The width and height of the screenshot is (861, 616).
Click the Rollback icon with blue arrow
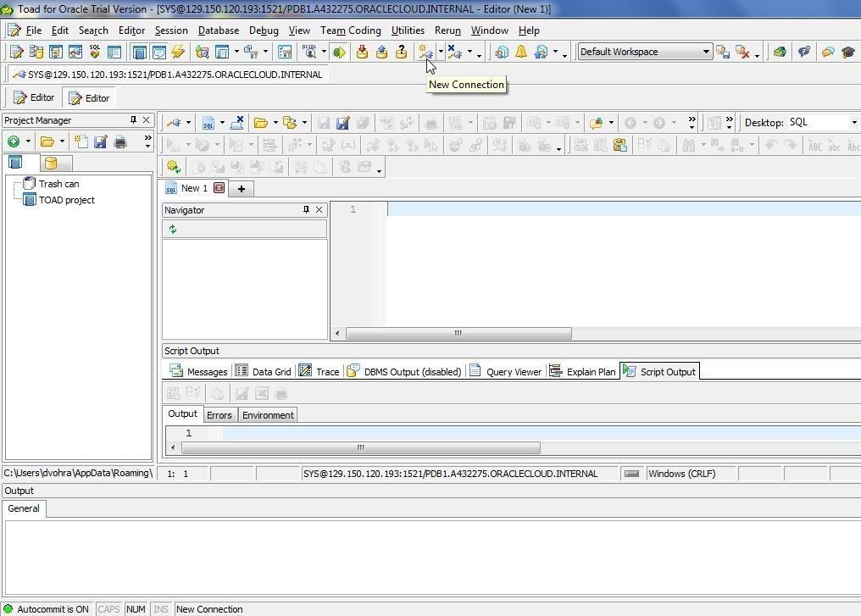pyautogui.click(x=381, y=53)
